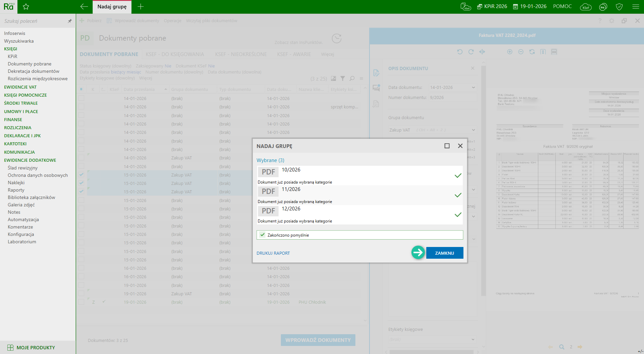The image size is (644, 354).
Task: Open a new tab with plus icon
Action: (x=141, y=7)
